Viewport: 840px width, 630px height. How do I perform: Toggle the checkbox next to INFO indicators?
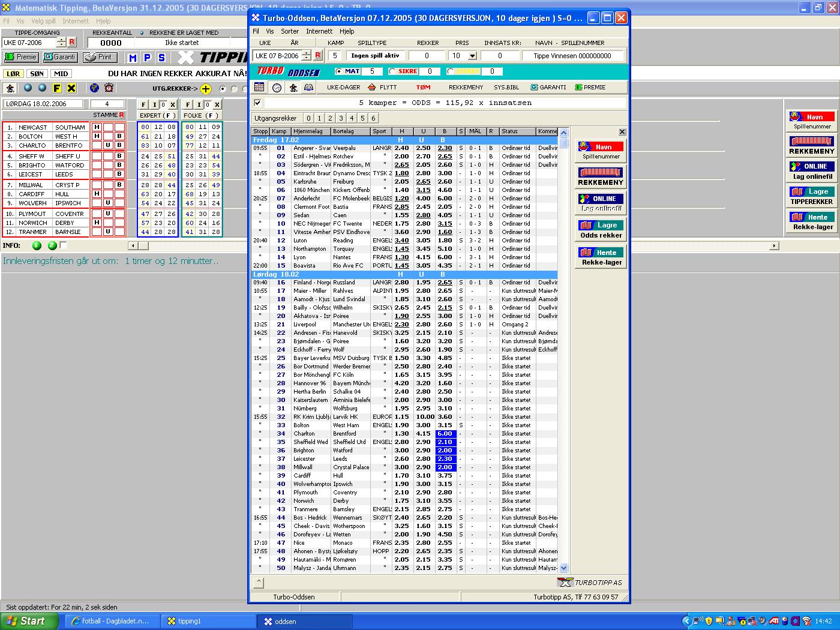tap(64, 245)
